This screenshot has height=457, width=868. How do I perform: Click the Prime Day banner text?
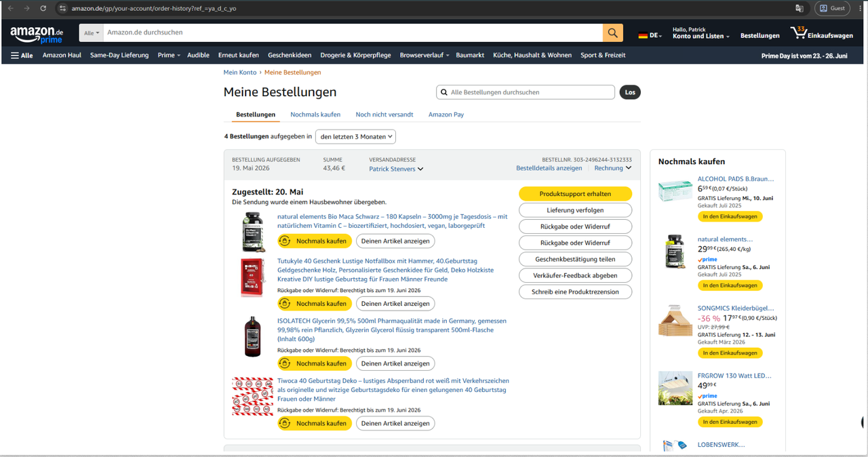[x=804, y=56]
